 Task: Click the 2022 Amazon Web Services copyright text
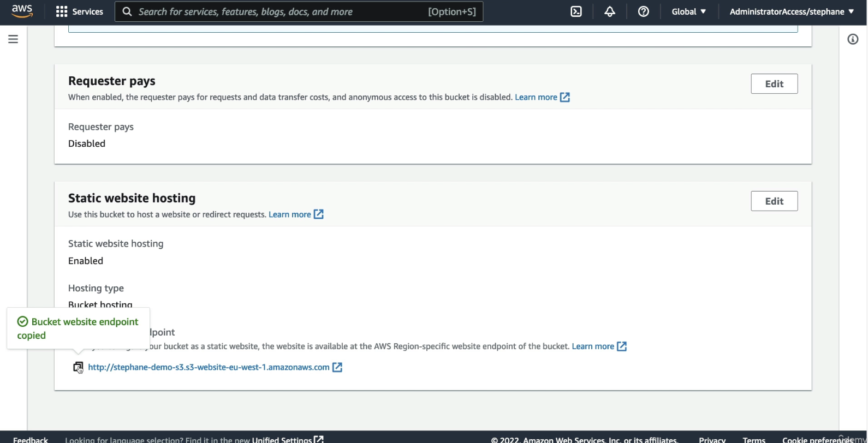coord(584,439)
